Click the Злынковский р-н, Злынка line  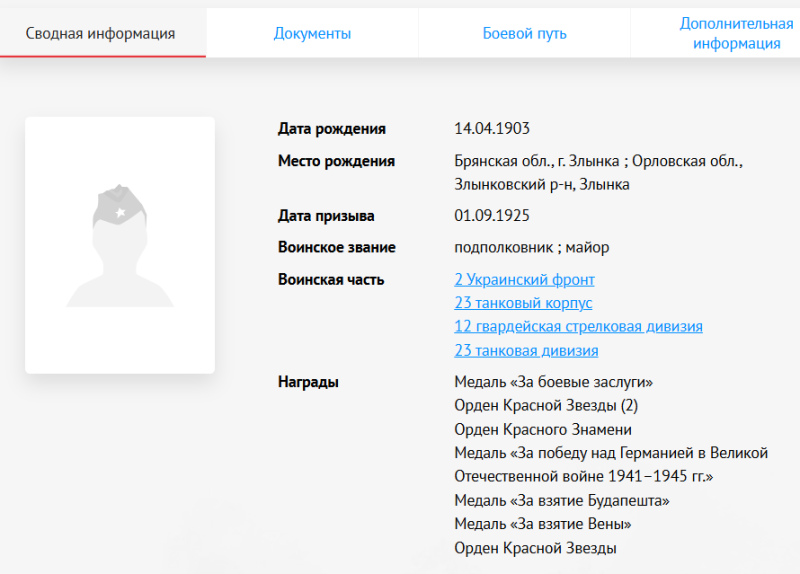coord(542,184)
